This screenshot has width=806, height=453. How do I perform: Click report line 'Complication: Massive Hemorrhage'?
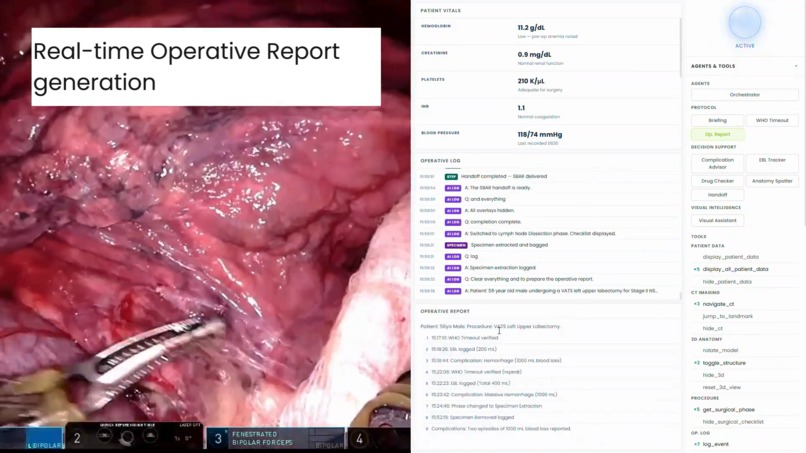[x=494, y=395]
